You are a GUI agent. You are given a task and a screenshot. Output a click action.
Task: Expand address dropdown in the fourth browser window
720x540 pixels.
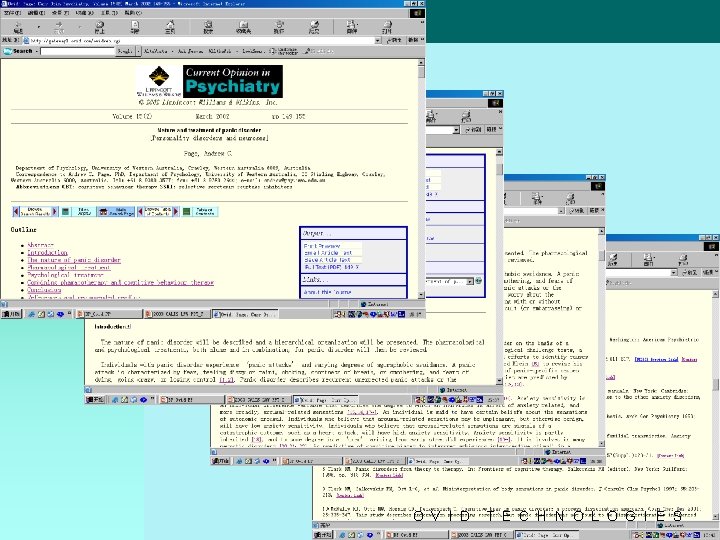(673, 273)
